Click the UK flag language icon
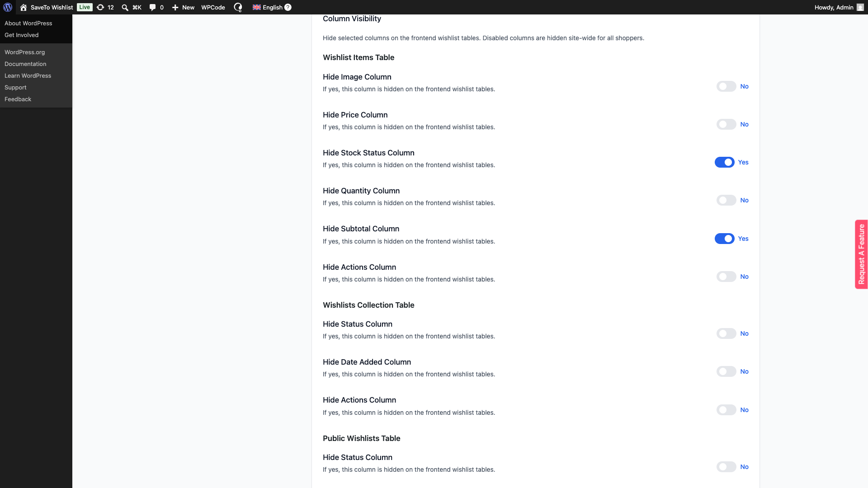Viewport: 868px width, 488px height. tap(257, 7)
